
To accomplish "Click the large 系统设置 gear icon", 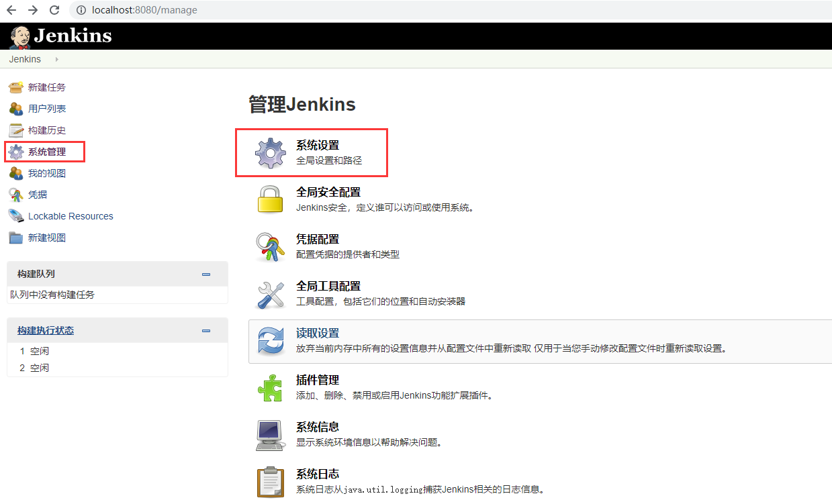I will 271,153.
